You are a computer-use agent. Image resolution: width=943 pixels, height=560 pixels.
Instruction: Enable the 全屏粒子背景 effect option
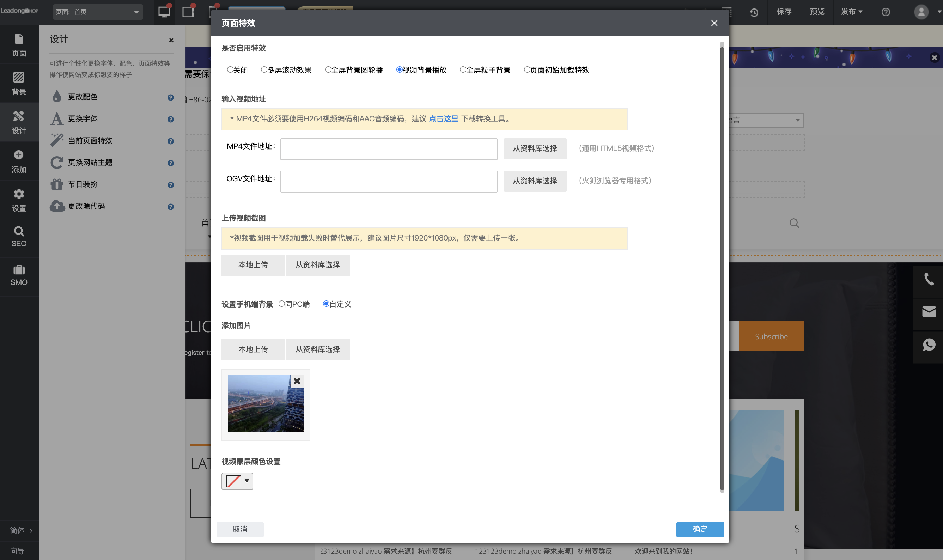[x=462, y=69]
